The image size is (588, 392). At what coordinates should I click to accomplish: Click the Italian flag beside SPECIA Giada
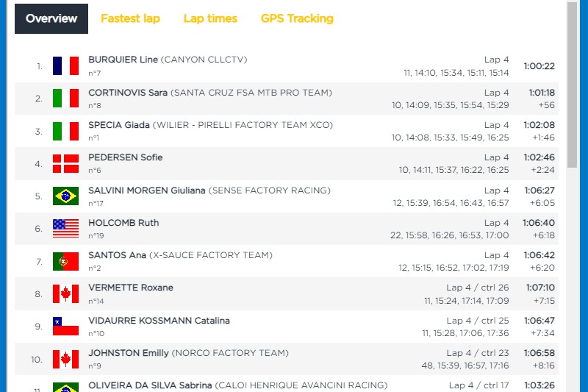tap(65, 132)
